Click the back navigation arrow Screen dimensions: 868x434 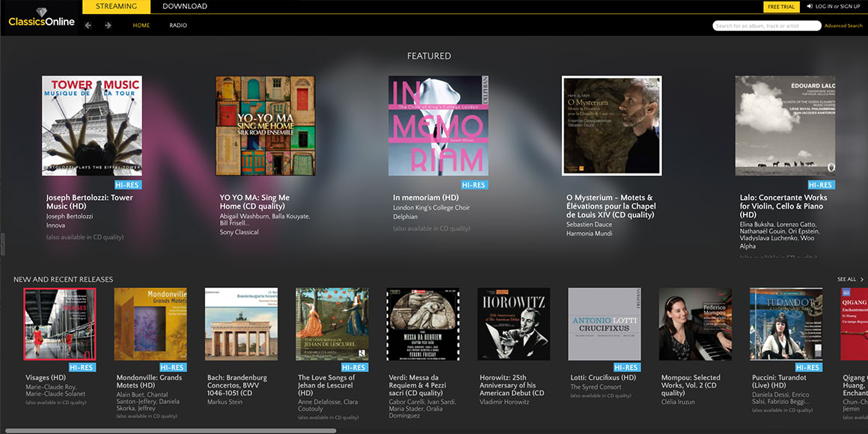[x=88, y=25]
